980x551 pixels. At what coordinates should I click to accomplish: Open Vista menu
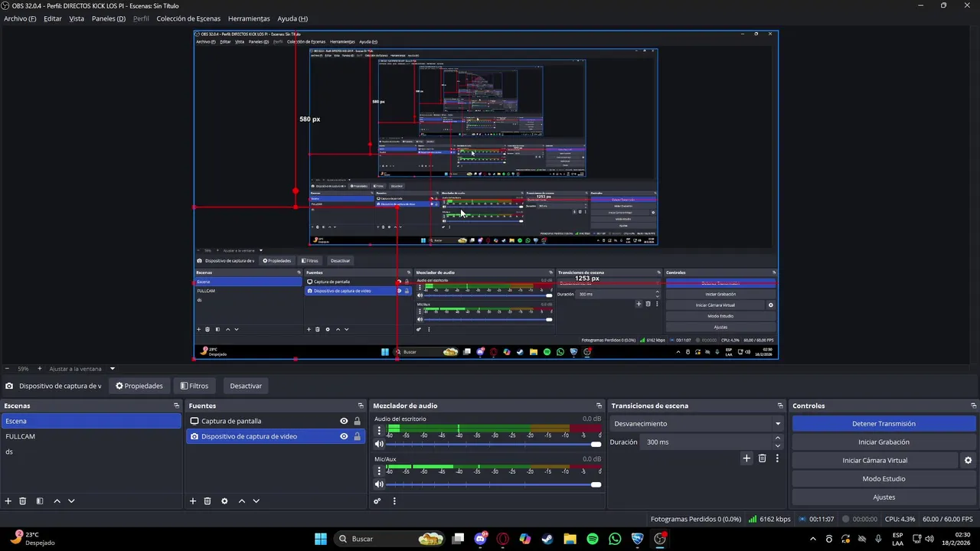click(x=77, y=18)
